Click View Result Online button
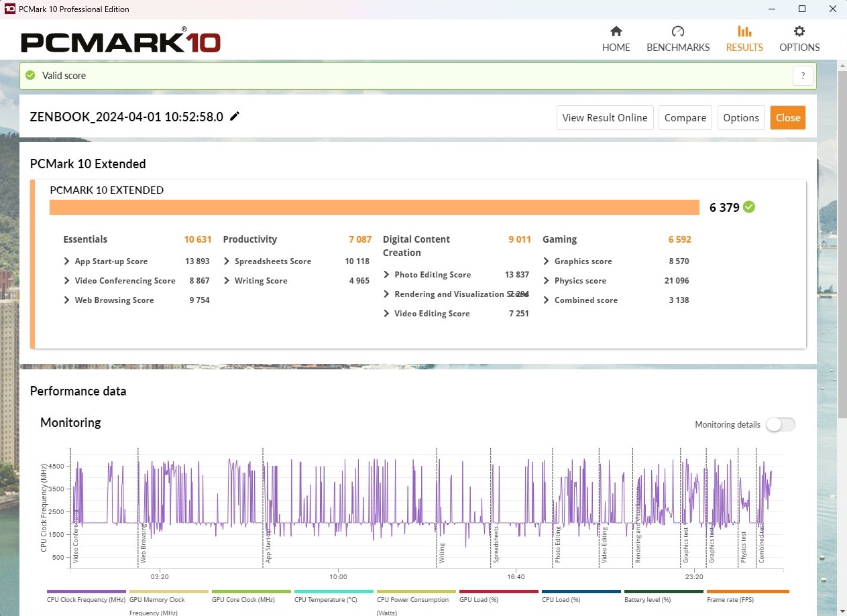 click(604, 117)
